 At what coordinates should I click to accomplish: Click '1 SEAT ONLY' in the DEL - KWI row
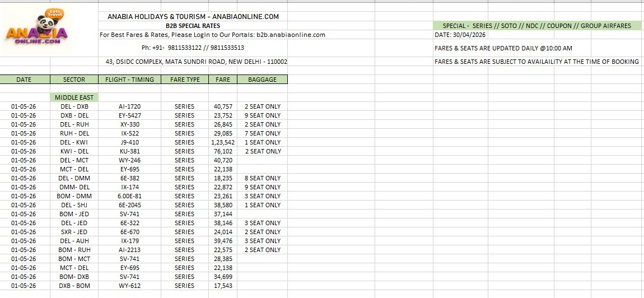263,143
